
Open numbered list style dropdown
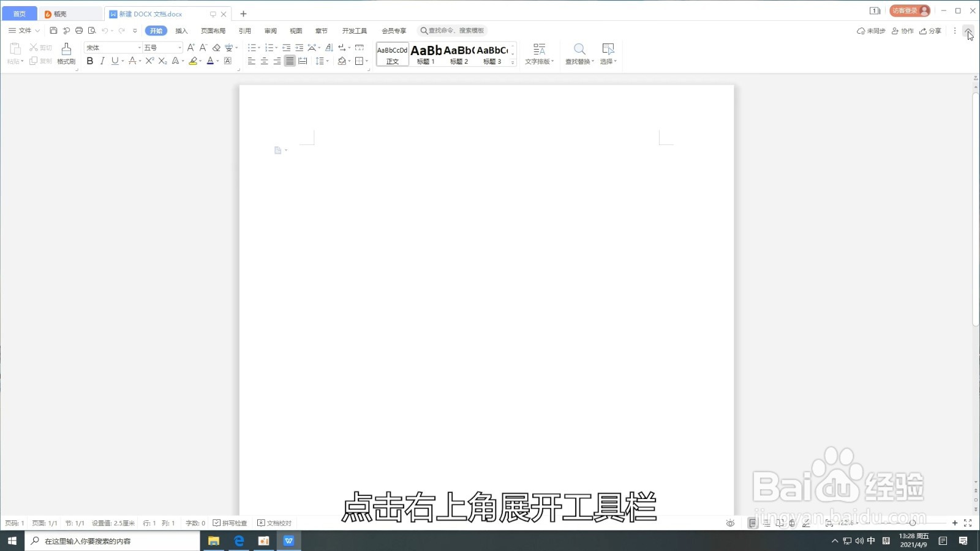[x=276, y=47]
